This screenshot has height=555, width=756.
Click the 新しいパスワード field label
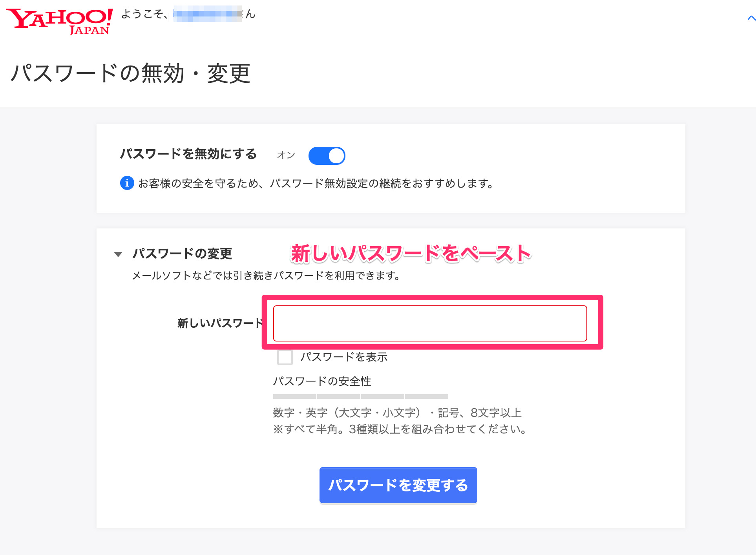[x=220, y=323]
